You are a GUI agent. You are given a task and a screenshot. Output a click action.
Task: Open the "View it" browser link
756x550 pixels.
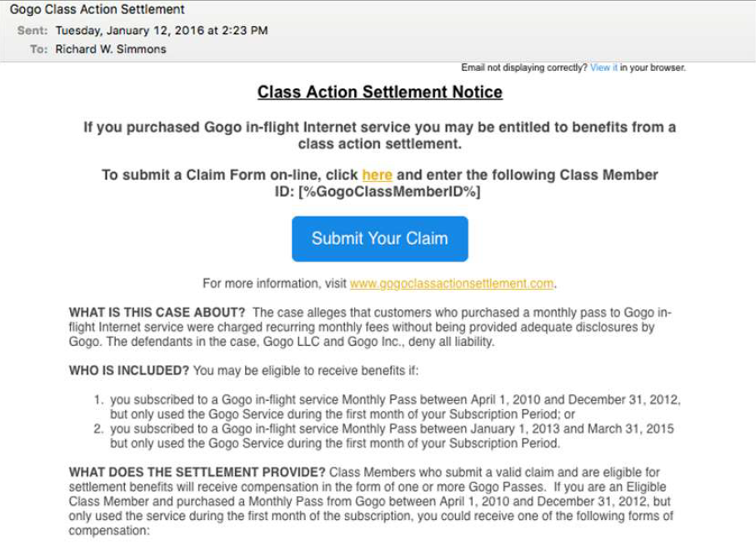pyautogui.click(x=603, y=67)
